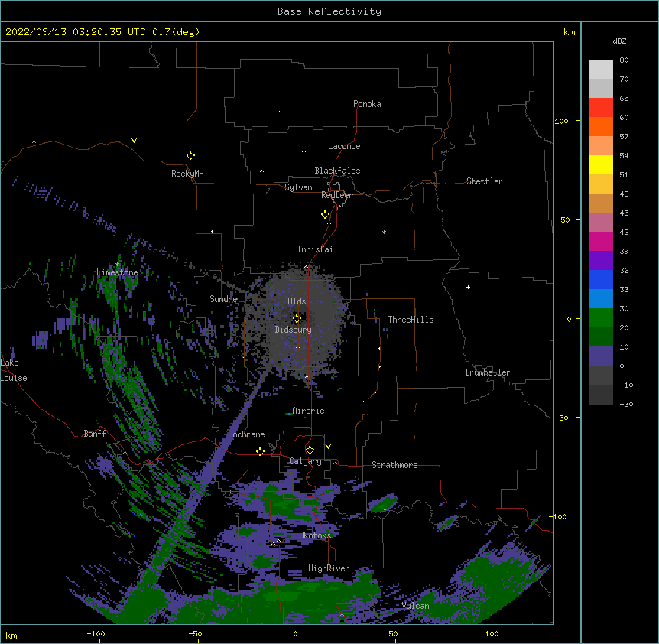Click the light gray 80 dBZ swatch
659x644 pixels.
coord(601,70)
